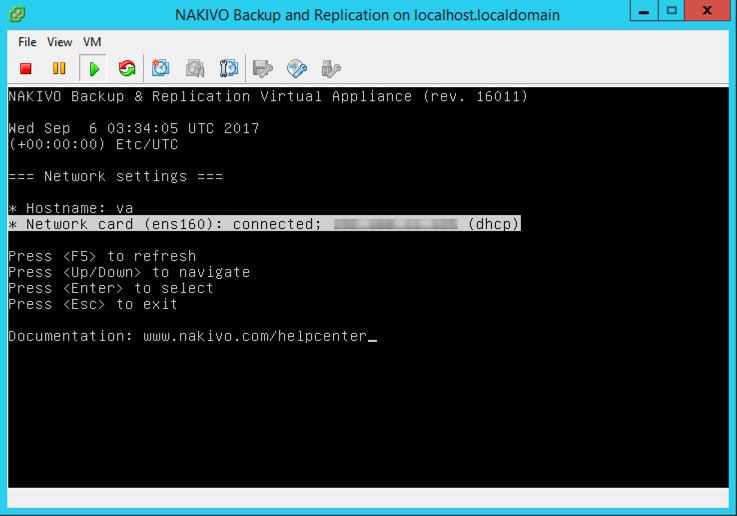Minimize the NAKIVO console window

644,10
